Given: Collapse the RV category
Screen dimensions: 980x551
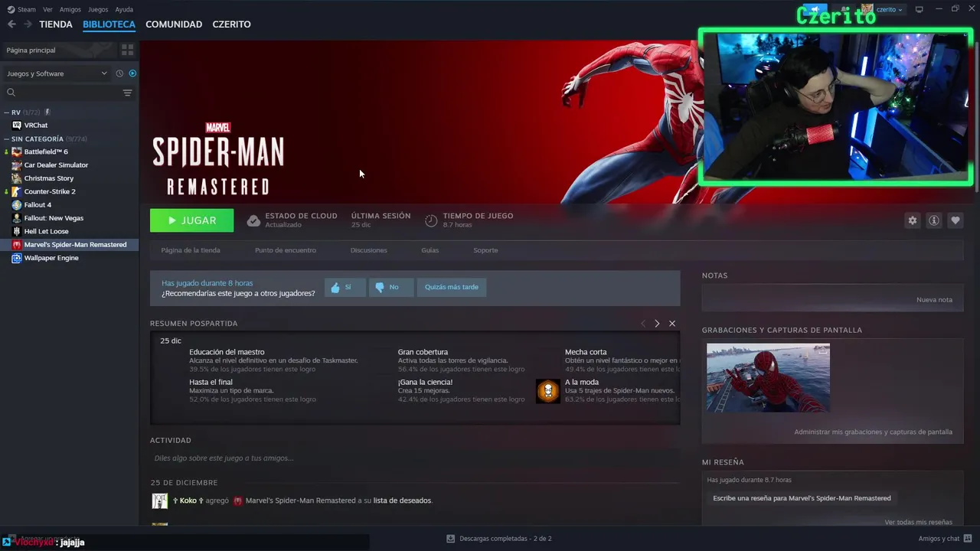Looking at the screenshot, I should point(7,112).
